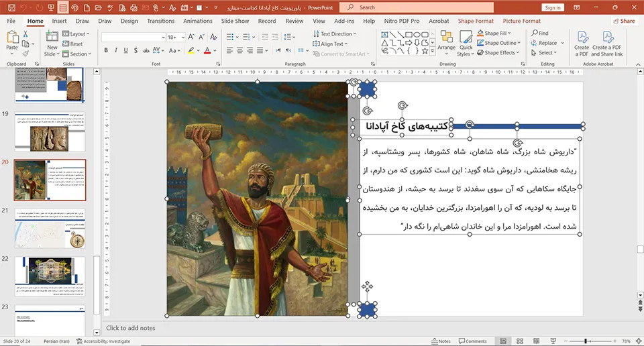Image resolution: width=644 pixels, height=346 pixels.
Task: Toggle Strikethrough formatting
Action: point(146,50)
